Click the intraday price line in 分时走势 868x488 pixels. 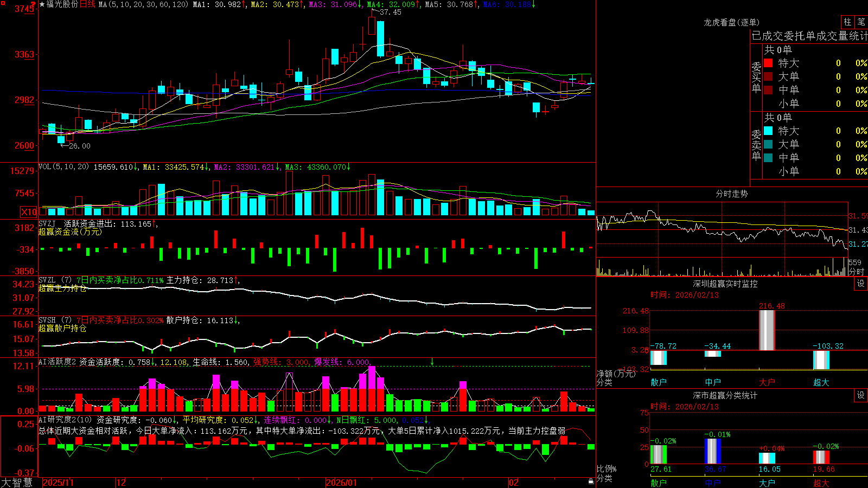[722, 231]
